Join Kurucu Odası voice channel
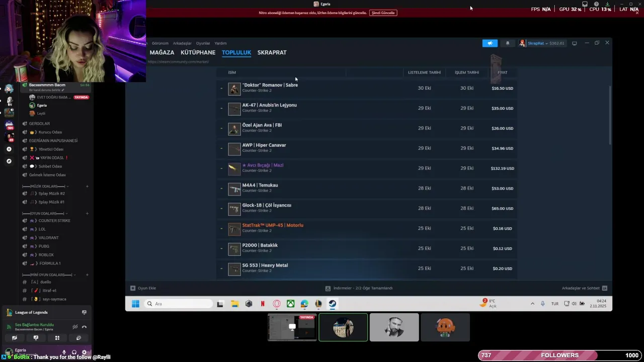This screenshot has width=644, height=362. coord(50,132)
